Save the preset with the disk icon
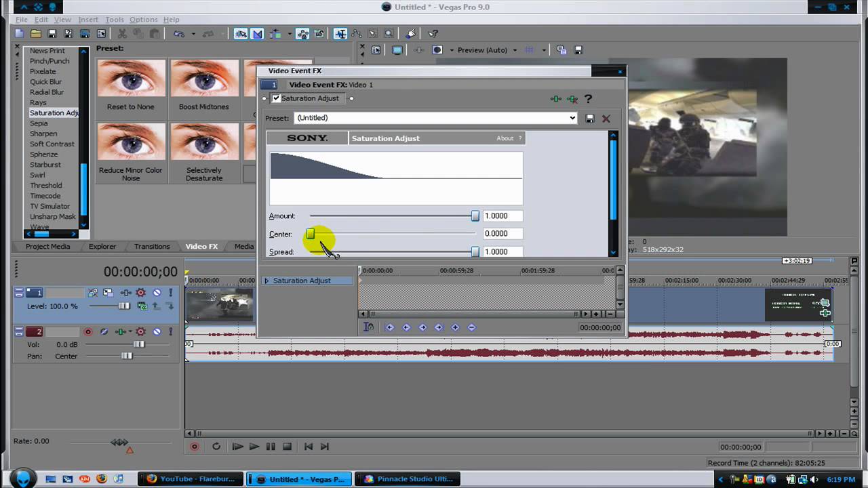The height and width of the screenshot is (488, 868). pos(590,118)
